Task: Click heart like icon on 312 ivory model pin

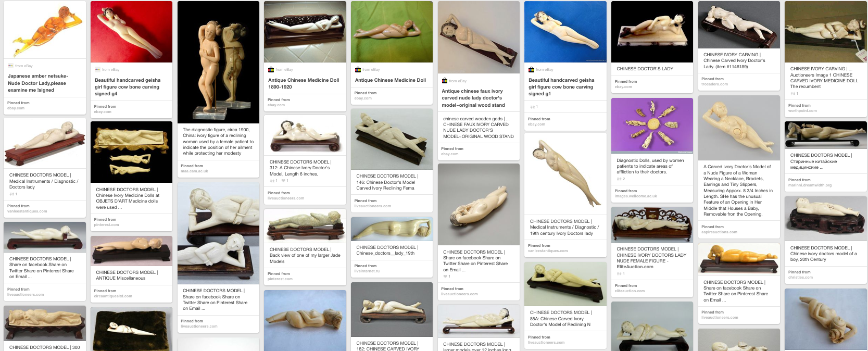Action: 283,181
